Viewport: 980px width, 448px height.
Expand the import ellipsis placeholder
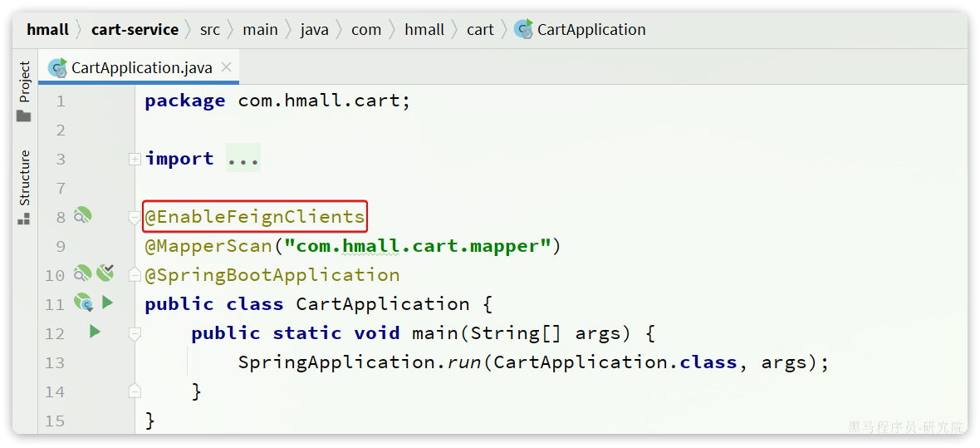pos(243,159)
